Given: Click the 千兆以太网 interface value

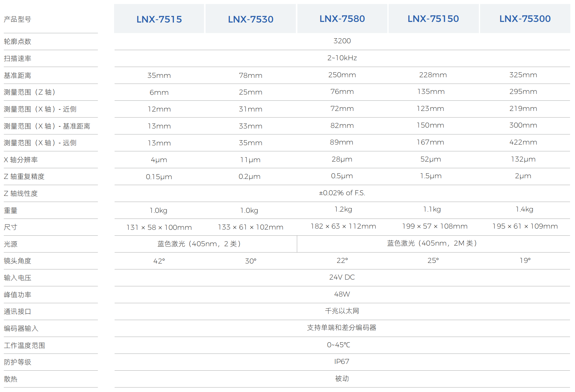Looking at the screenshot, I should 342,311.
